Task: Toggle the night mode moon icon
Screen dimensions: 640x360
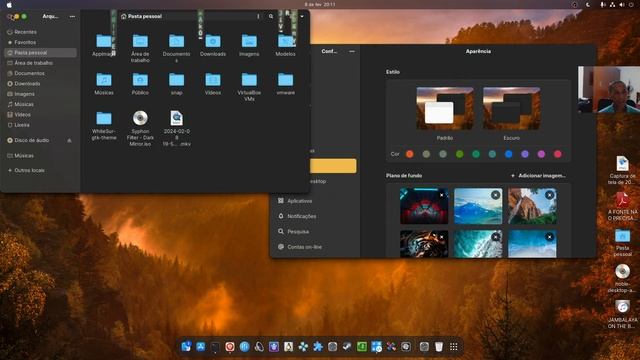Action: [x=588, y=4]
